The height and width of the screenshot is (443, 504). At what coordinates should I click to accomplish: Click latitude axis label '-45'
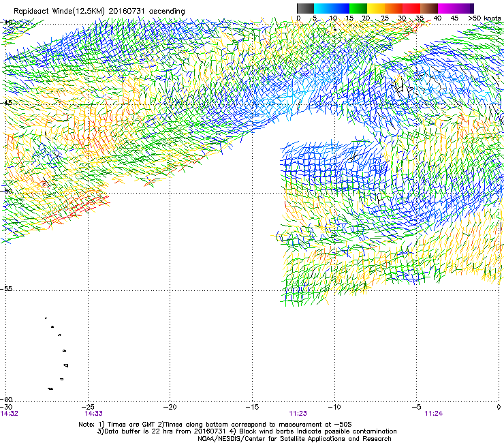point(6,103)
